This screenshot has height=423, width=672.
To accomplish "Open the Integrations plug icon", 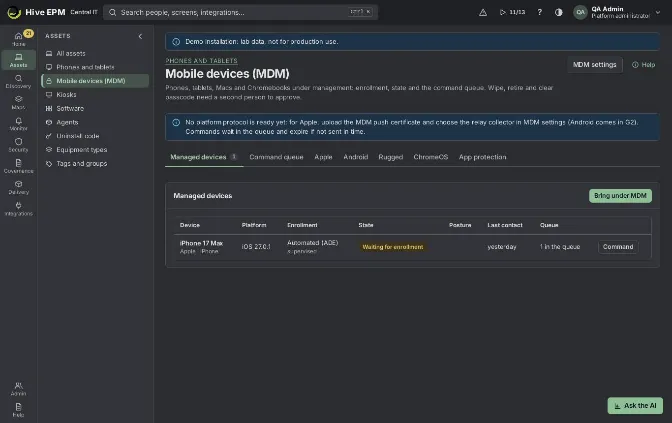I will pos(18,209).
